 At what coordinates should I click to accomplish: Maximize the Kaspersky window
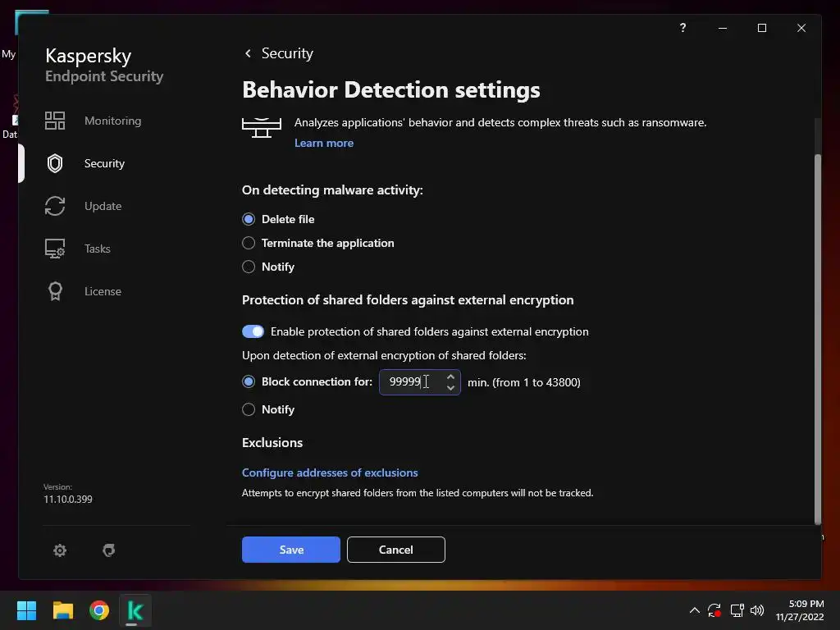click(x=762, y=28)
